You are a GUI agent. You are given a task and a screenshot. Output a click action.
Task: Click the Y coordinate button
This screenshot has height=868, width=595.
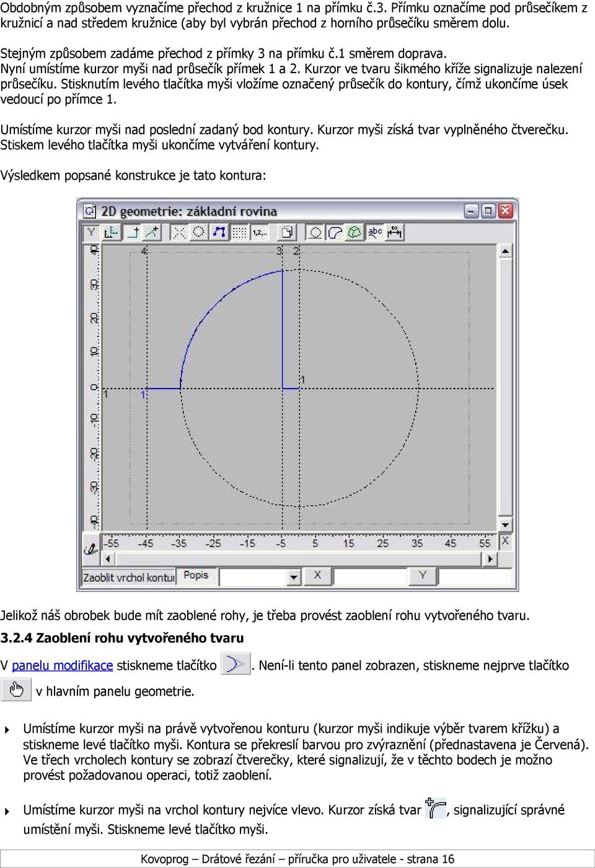423,576
